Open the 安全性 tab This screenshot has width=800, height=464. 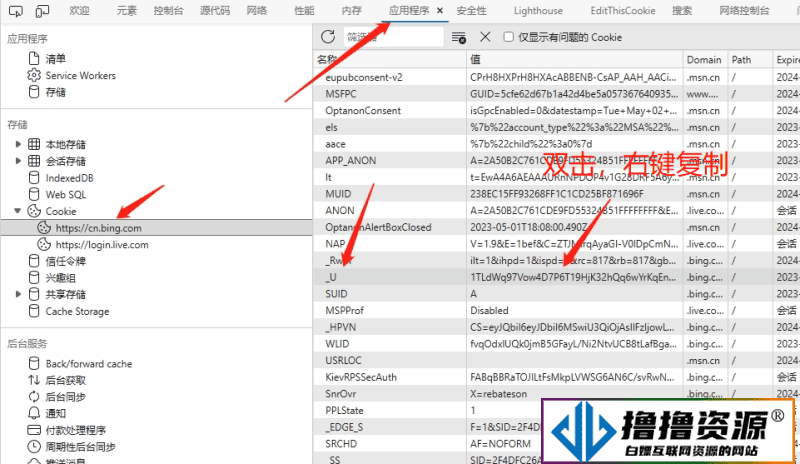[x=471, y=11]
